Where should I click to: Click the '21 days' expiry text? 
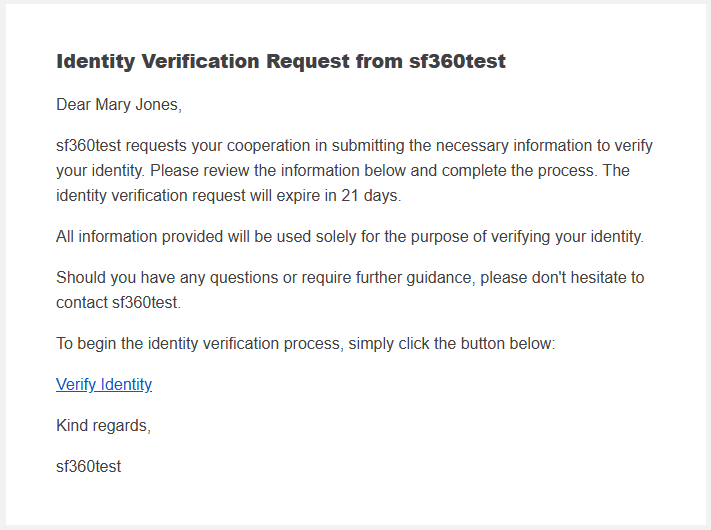point(371,196)
